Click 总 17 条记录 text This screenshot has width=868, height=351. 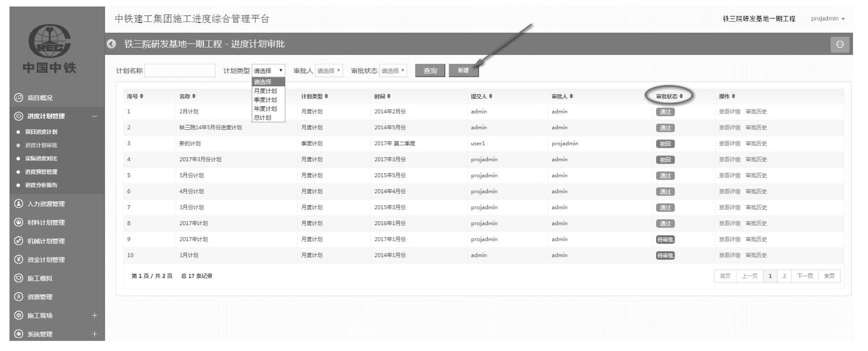[196, 276]
